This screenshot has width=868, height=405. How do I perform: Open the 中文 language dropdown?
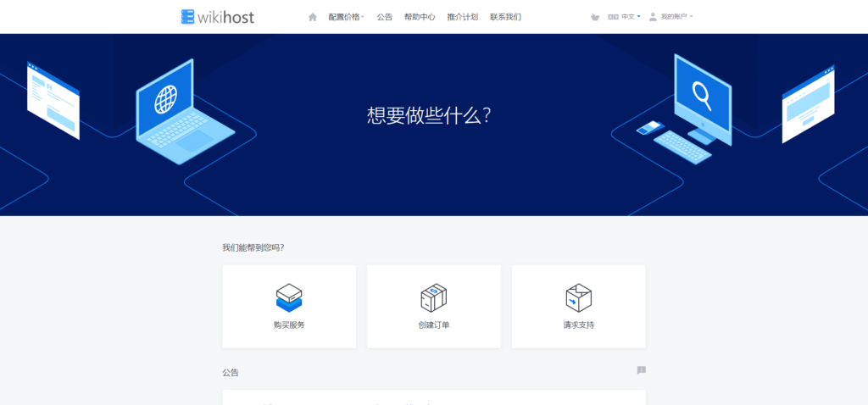coord(631,17)
